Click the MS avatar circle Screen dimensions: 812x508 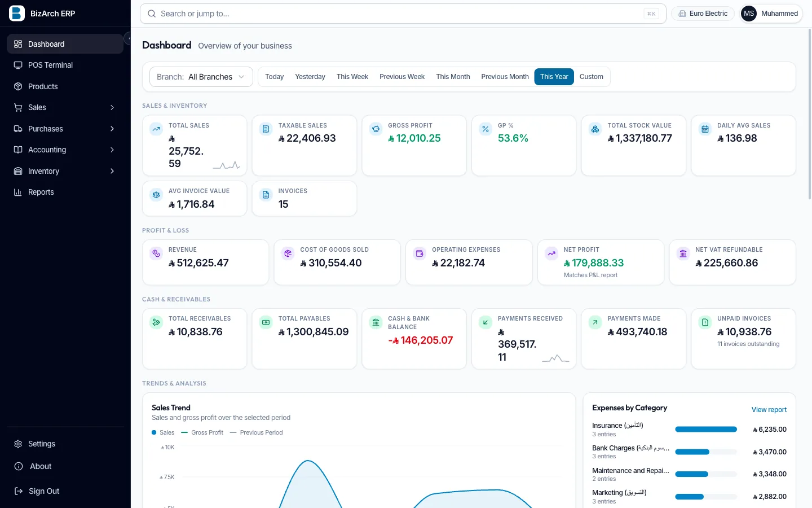click(749, 14)
